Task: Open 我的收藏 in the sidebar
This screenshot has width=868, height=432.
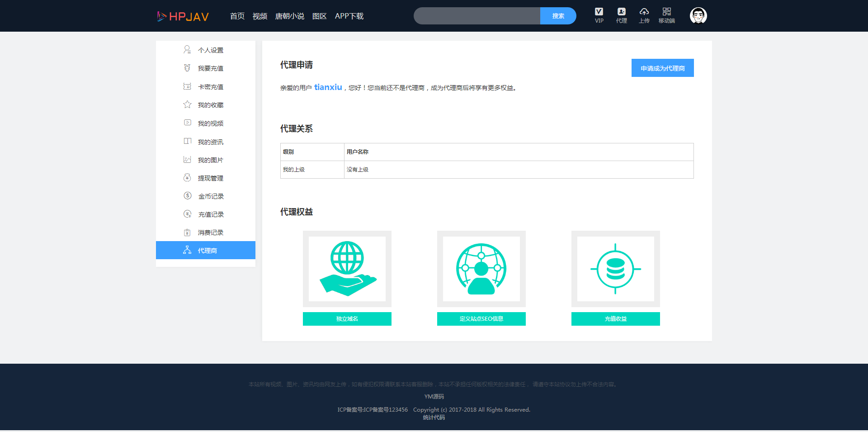Action: coord(210,105)
